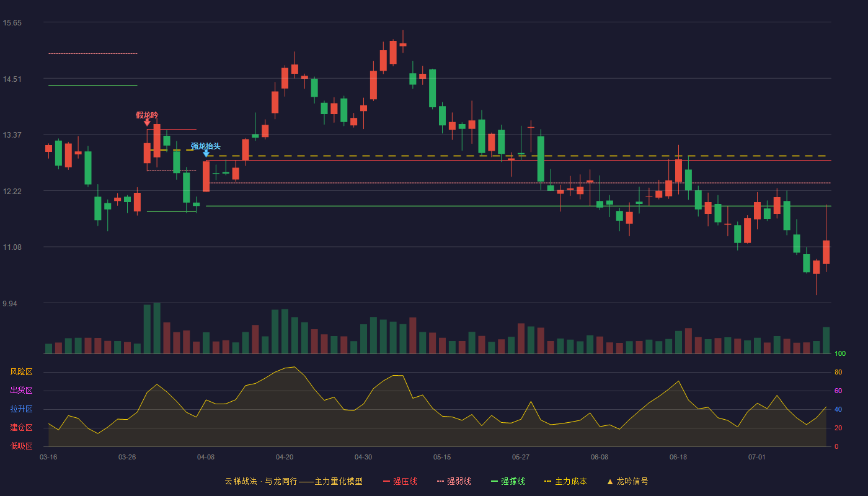The image size is (868, 496).
Task: Click the last red candlestick on chart
Action: 826,252
